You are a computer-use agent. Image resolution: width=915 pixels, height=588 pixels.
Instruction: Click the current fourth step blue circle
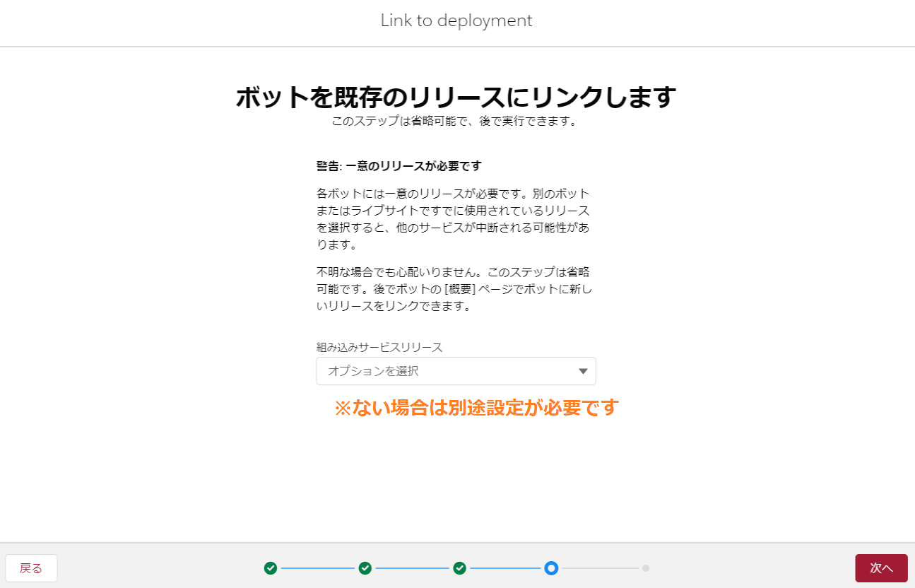(x=551, y=568)
